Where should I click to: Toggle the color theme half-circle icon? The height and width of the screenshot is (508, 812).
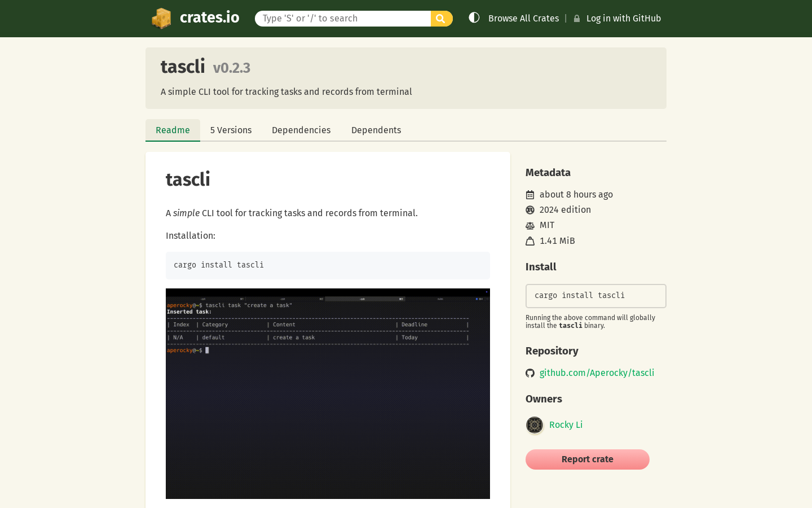[474, 18]
